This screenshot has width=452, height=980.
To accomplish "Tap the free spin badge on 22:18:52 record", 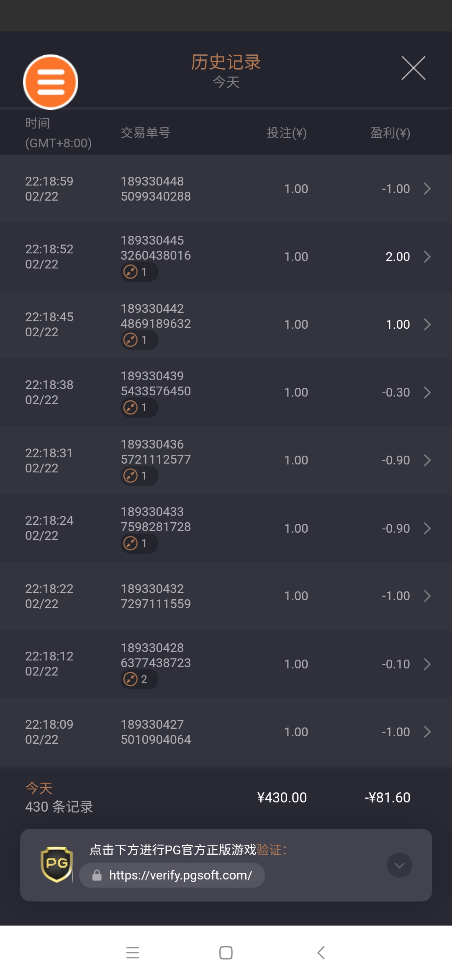I will 139,272.
